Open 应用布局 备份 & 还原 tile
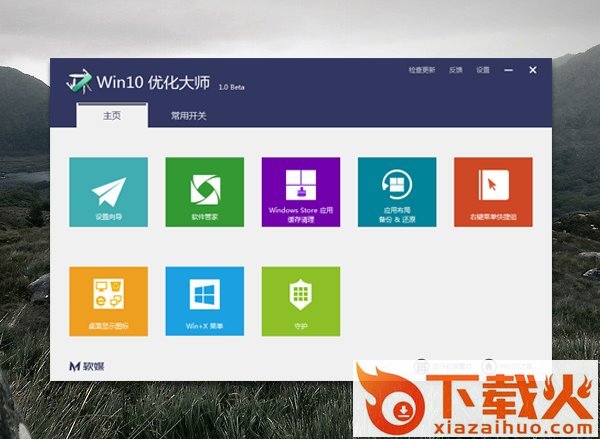The width and height of the screenshot is (600, 439). (397, 192)
